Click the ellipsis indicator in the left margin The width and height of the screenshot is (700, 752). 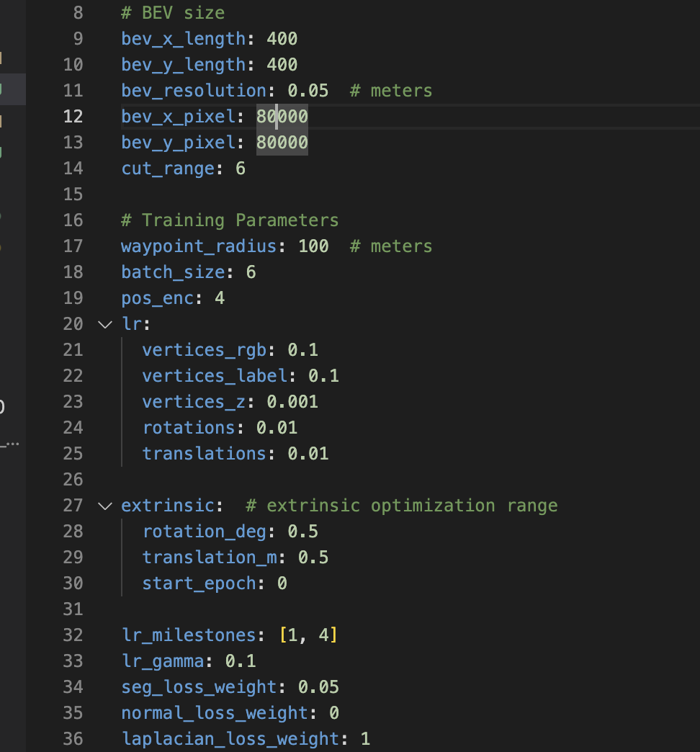tap(12, 443)
